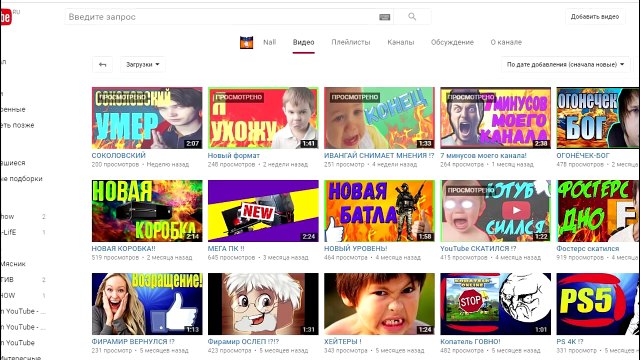Open the ФОСТЕРС ДНО thumbnail
This screenshot has height=360, width=640.
598,211
